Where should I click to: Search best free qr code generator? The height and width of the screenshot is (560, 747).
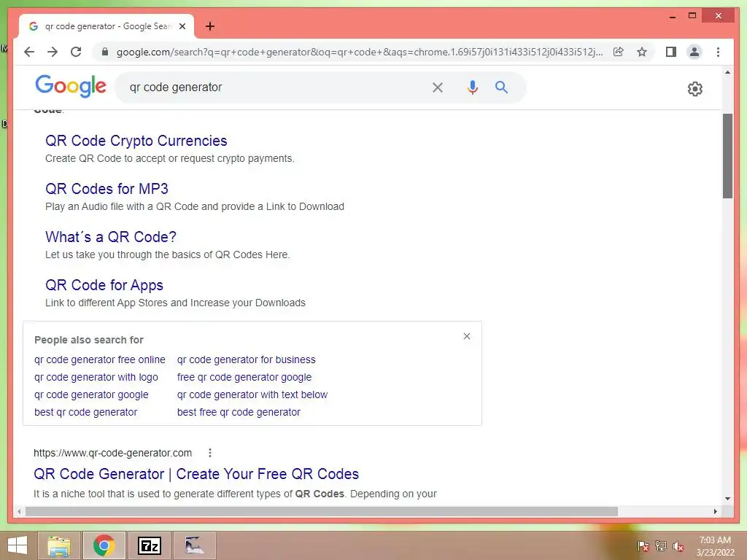239,413
